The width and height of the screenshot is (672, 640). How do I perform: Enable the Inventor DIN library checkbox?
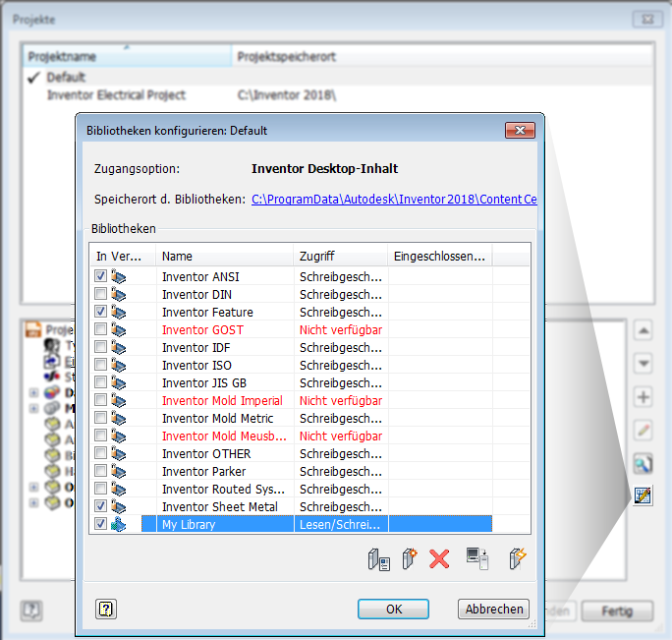click(101, 293)
